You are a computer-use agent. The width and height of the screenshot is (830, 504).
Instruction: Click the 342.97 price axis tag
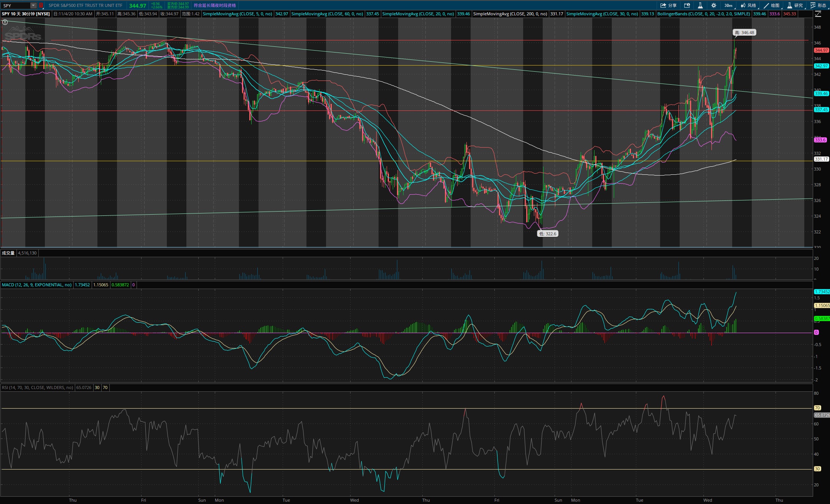[x=821, y=66]
